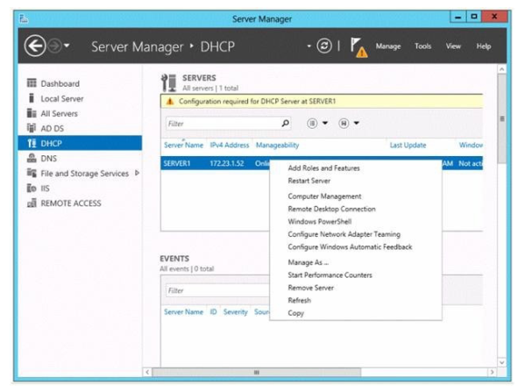Click the 172.23.1.52 address cell
The width and height of the screenshot is (532, 392).
tap(227, 163)
